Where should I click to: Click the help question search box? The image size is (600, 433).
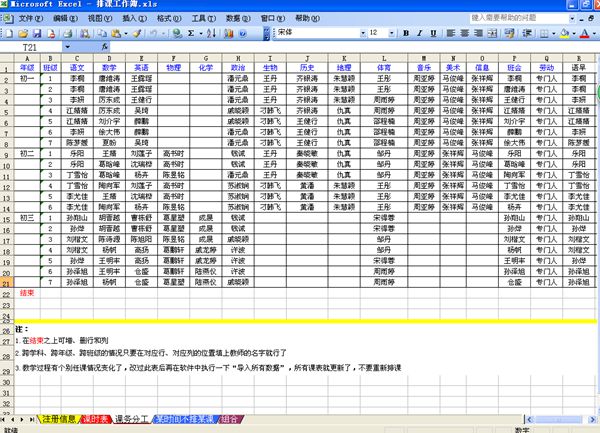pyautogui.click(x=519, y=18)
